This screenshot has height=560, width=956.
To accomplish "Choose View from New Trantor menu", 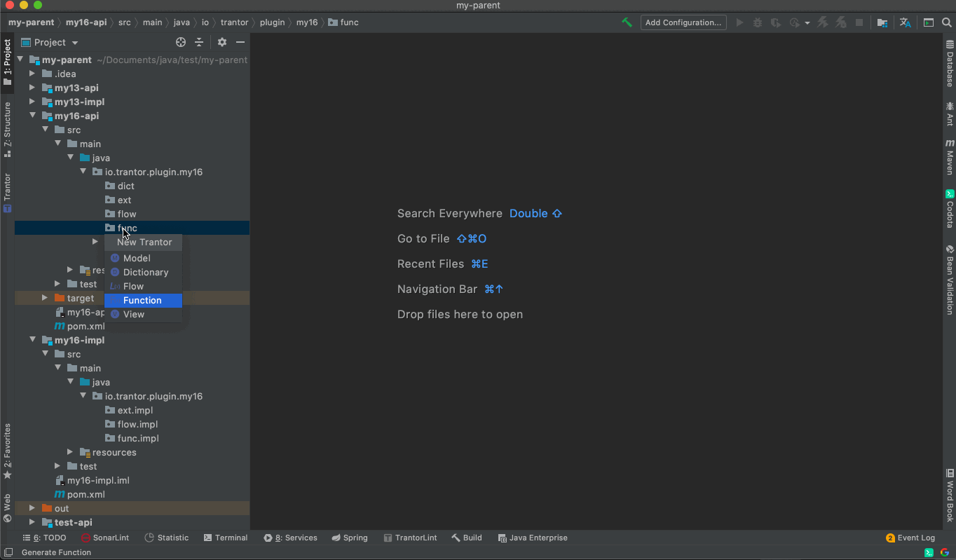I will 143,314.
